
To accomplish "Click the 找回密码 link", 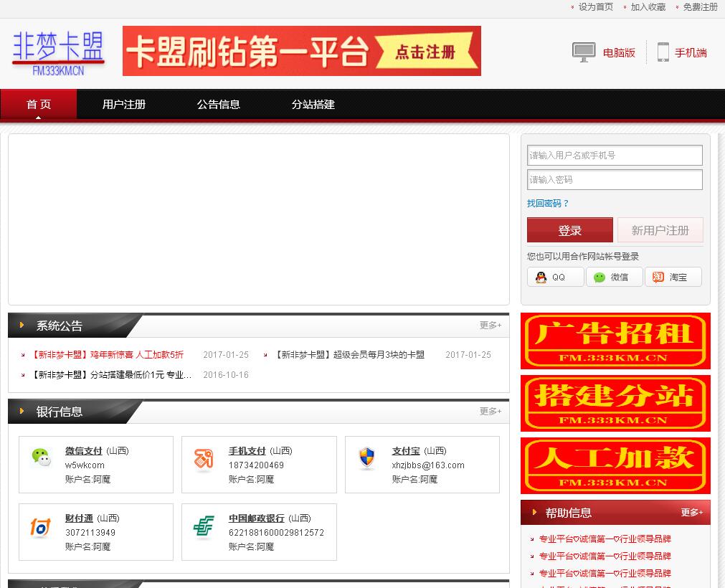I will coord(548,204).
